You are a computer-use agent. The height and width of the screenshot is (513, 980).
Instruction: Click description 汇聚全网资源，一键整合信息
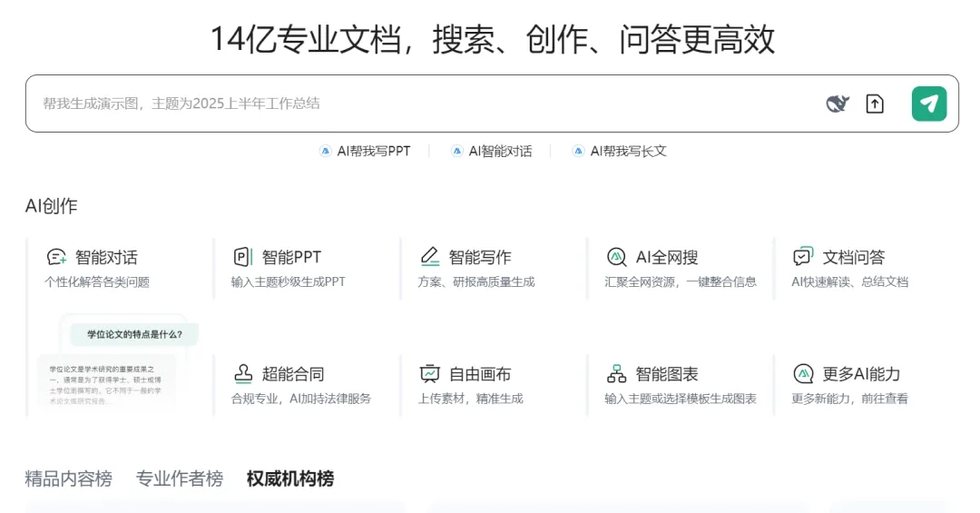pyautogui.click(x=681, y=281)
